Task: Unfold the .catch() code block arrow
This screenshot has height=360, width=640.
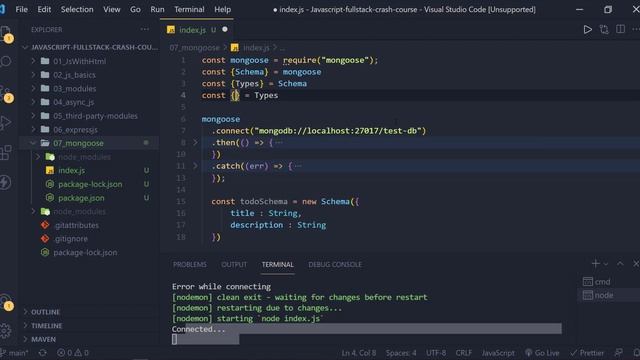Action: pyautogui.click(x=195, y=166)
